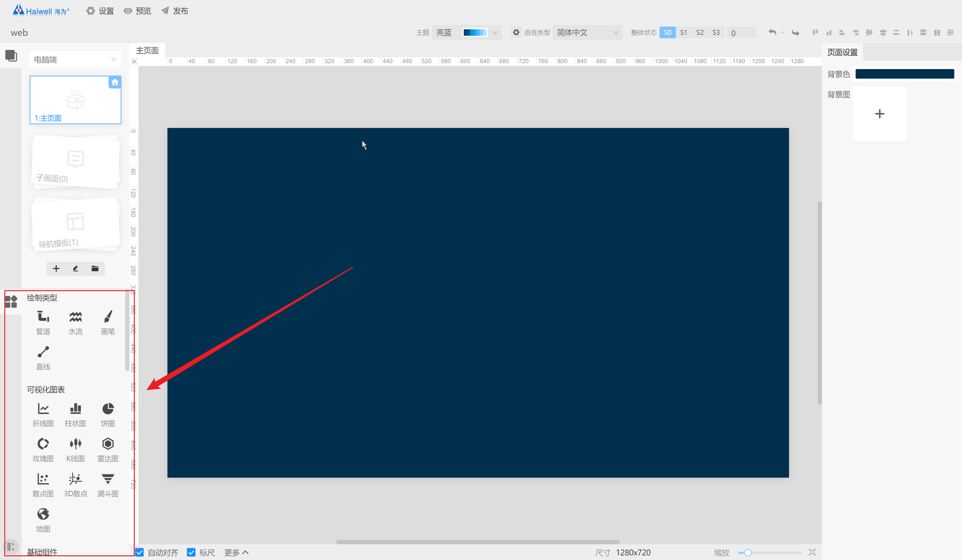Select the 管道 pipe drawing tool
This screenshot has height=560, width=962.
pyautogui.click(x=43, y=323)
